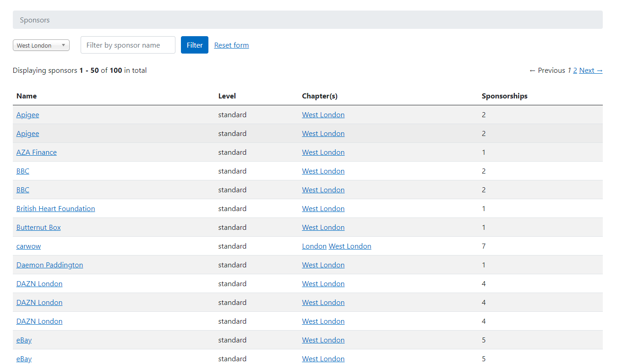This screenshot has width=617, height=364.
Task: Click the Reset form link
Action: click(x=231, y=45)
